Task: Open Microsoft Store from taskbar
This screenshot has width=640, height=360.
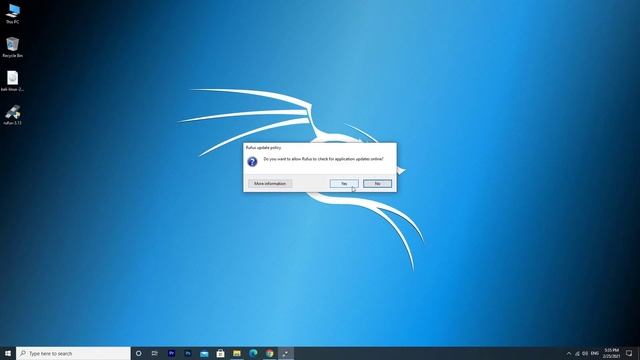Action: 220,353
